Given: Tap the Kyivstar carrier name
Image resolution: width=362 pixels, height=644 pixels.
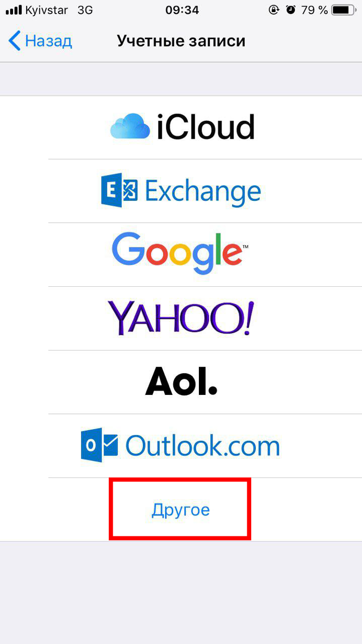Looking at the screenshot, I should pos(46,10).
